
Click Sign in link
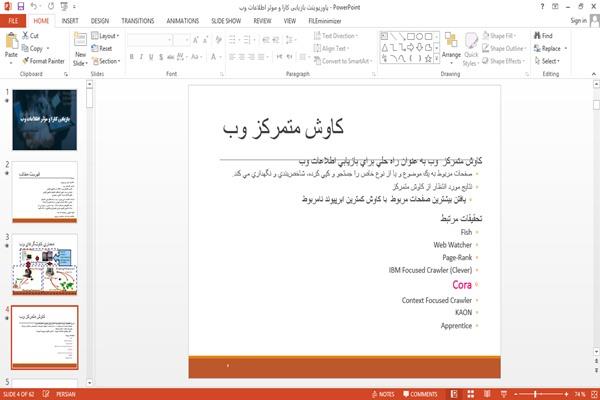[578, 21]
